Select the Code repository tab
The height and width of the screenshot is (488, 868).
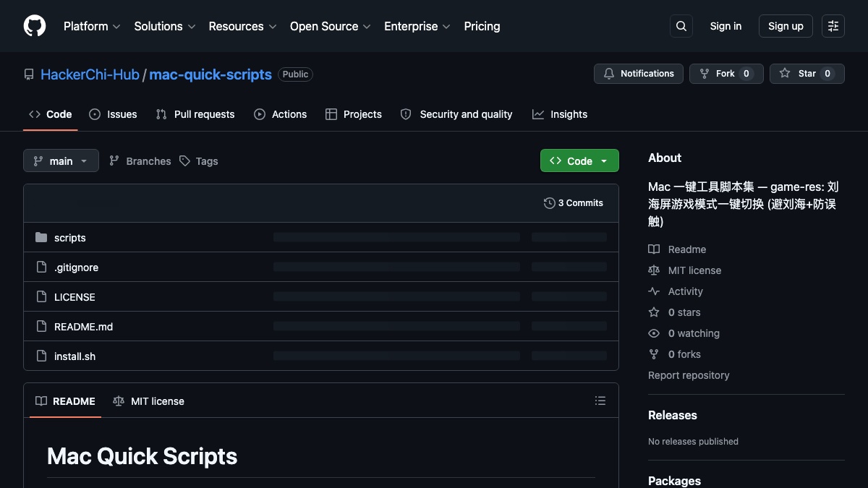(51, 114)
